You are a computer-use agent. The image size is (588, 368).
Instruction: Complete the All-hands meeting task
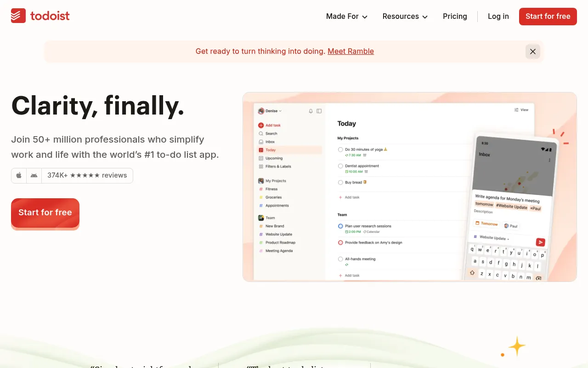(x=340, y=259)
